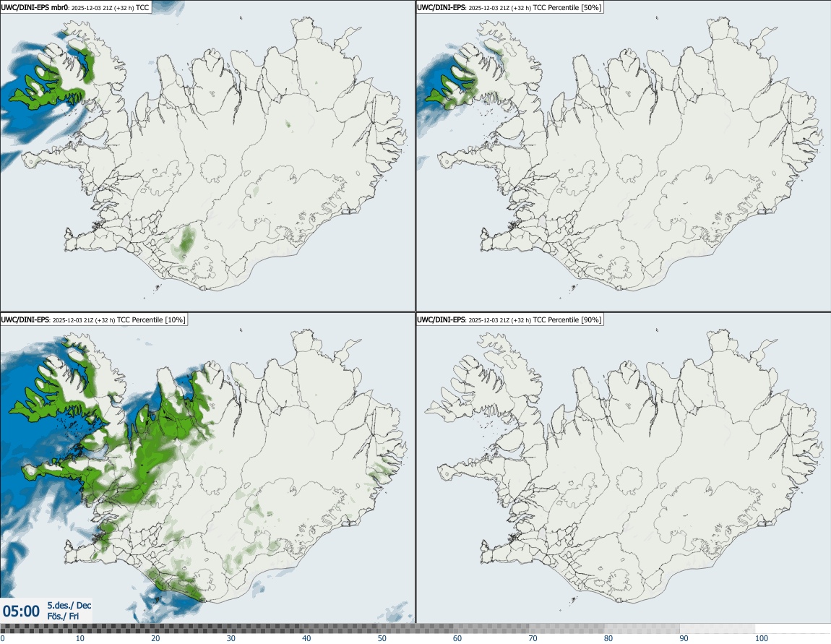Viewport: 831px width, 644px height.
Task: Click the '05:00' forecast time label
Action: [21, 611]
